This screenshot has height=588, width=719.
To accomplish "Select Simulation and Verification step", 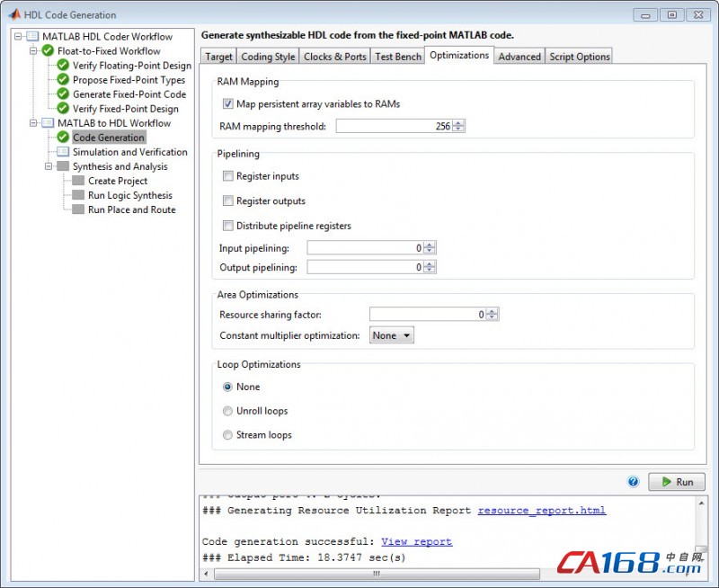I will pos(130,152).
